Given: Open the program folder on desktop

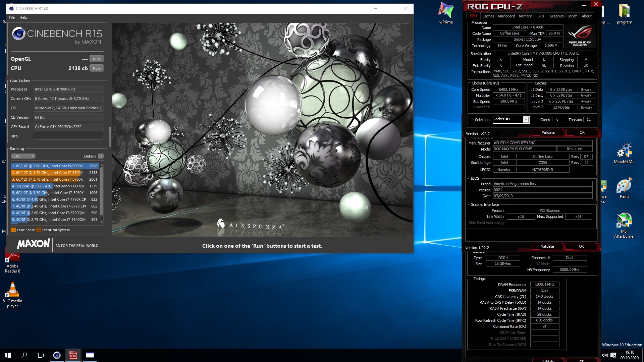Looking at the screenshot, I should [x=624, y=14].
